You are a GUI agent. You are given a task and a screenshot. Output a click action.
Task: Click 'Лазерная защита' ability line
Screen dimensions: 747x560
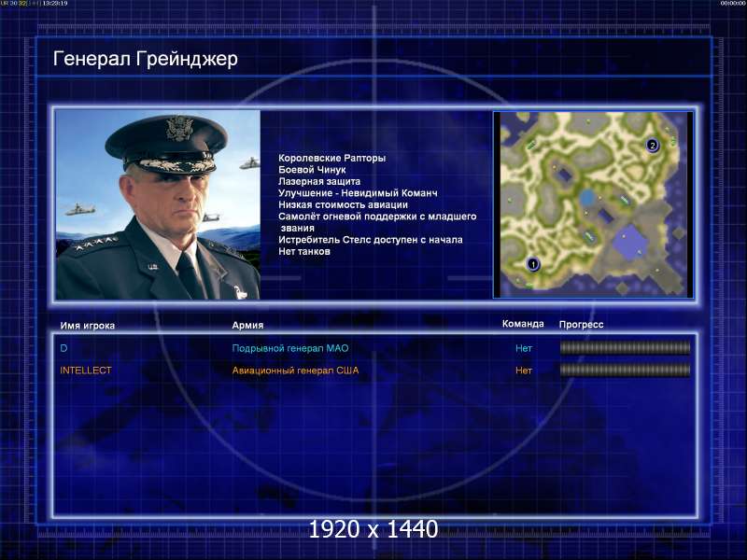coord(319,181)
